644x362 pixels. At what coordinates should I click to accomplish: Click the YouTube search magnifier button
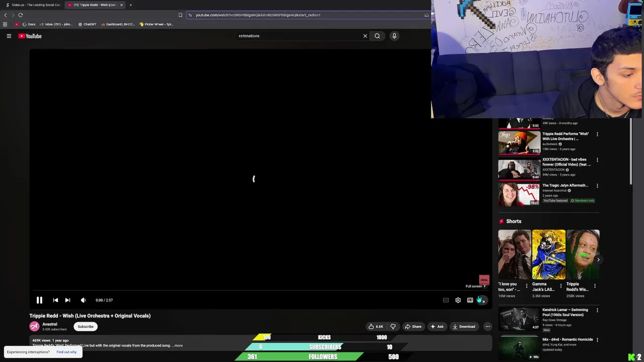tap(377, 36)
